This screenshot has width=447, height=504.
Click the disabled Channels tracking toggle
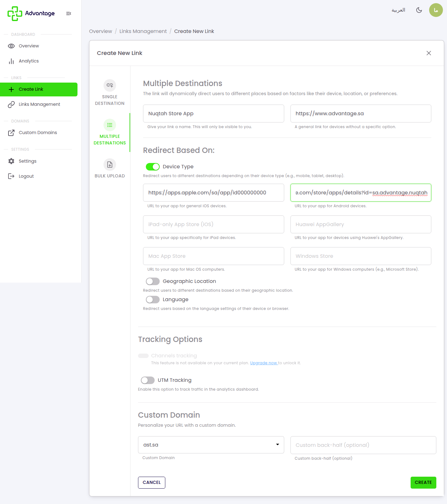(143, 356)
